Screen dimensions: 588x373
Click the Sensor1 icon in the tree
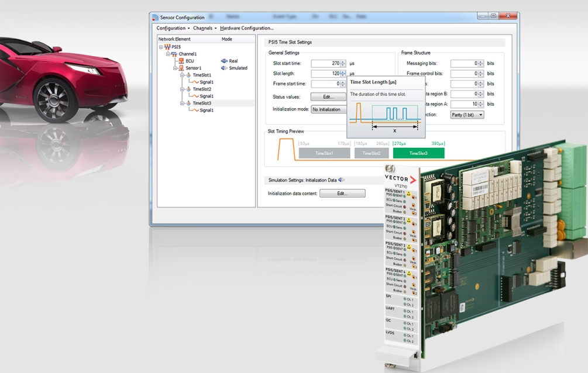181,68
